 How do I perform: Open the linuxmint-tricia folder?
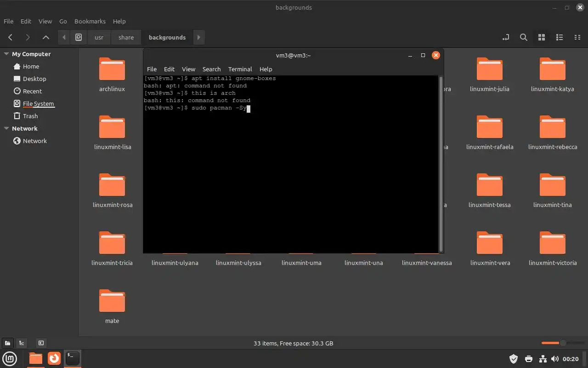112,248
